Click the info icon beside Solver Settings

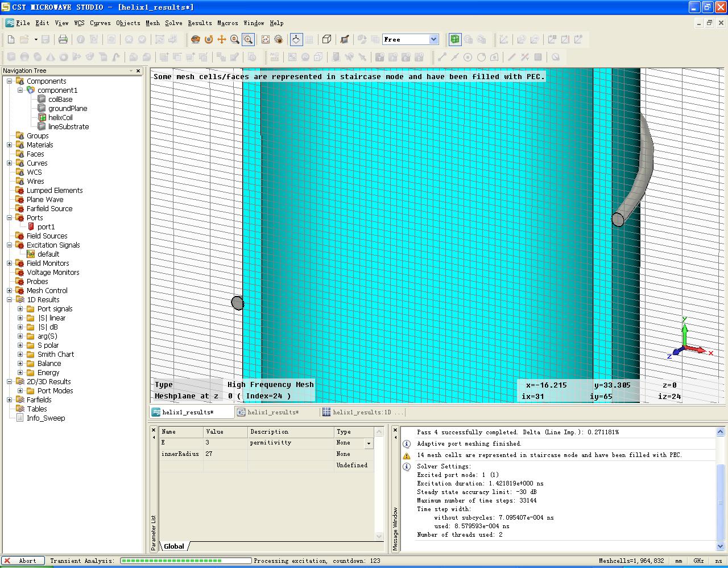tap(407, 467)
